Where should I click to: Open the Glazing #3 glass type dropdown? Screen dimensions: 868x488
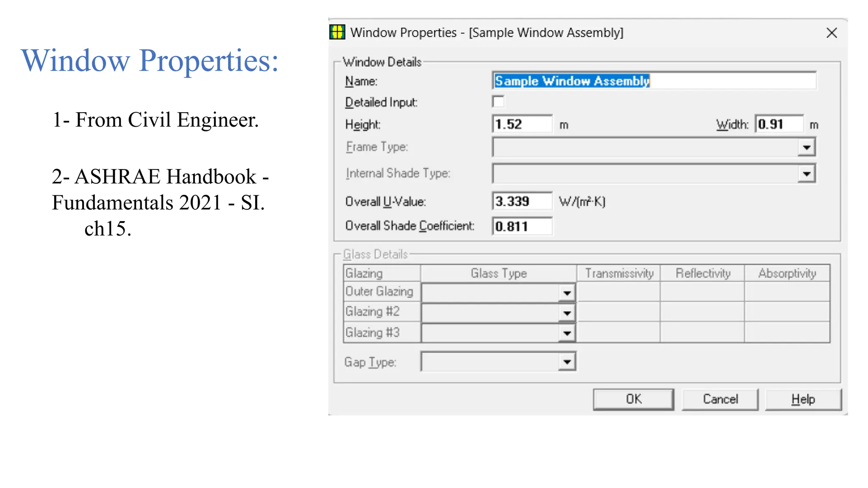point(567,333)
